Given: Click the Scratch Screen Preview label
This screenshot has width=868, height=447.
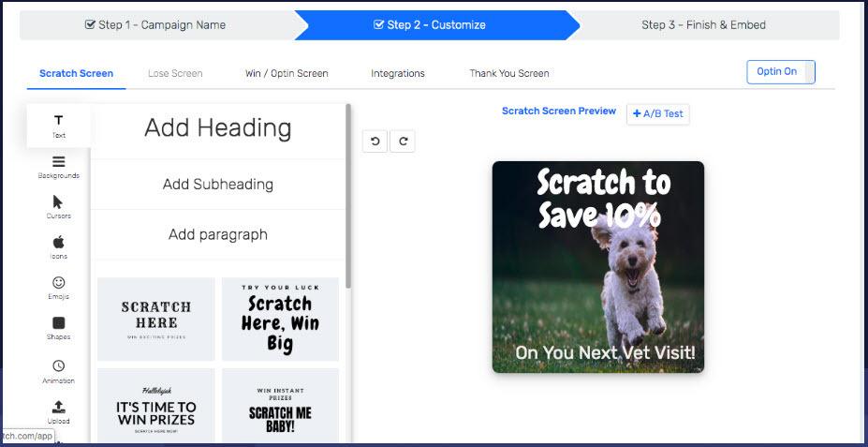Looking at the screenshot, I should pyautogui.click(x=559, y=111).
